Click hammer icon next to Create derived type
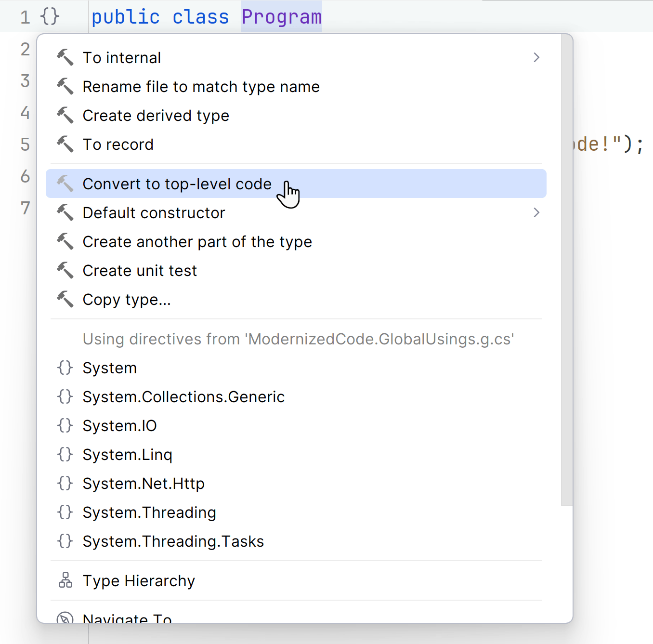Viewport: 653px width, 644px height. tap(65, 116)
